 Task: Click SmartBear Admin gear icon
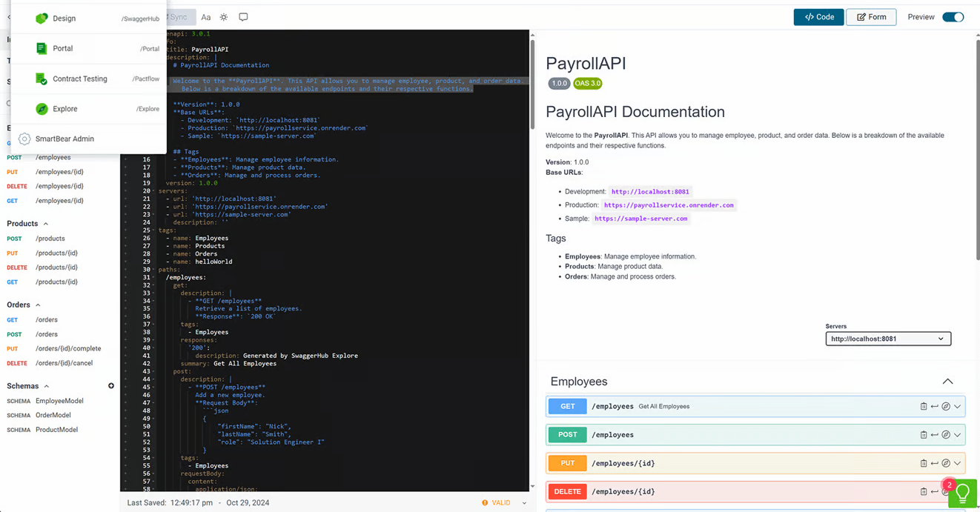click(x=24, y=139)
